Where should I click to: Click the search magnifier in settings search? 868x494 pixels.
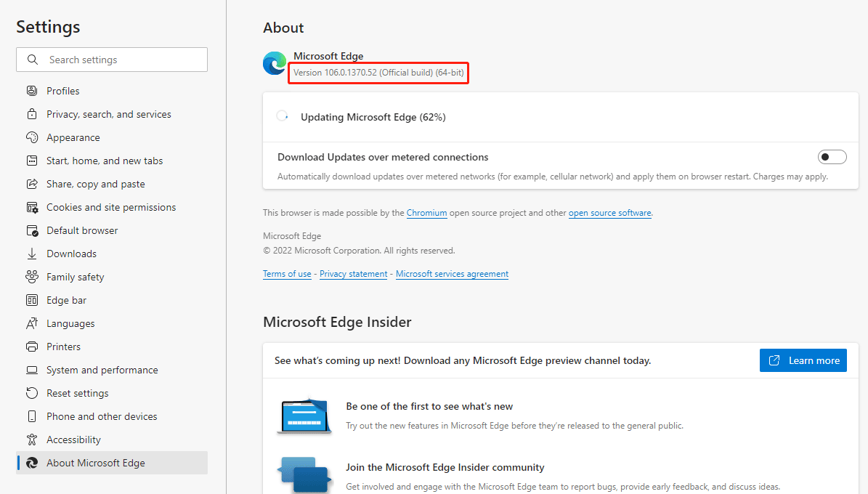32,59
